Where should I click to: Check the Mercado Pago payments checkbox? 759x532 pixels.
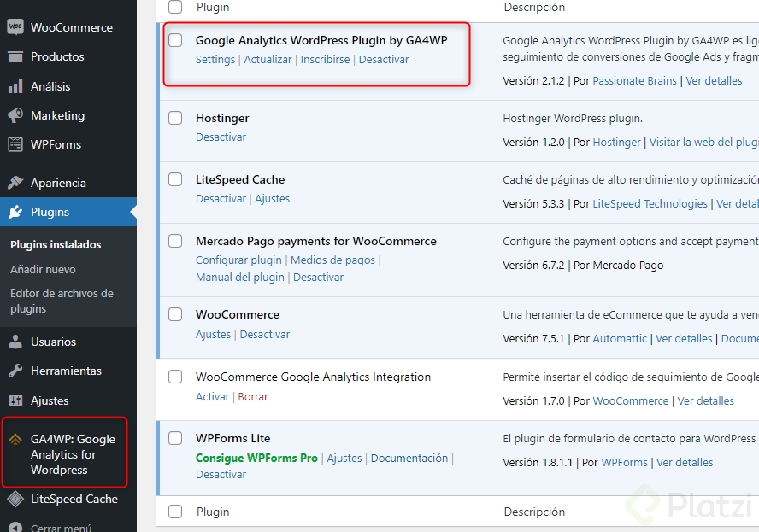175,241
